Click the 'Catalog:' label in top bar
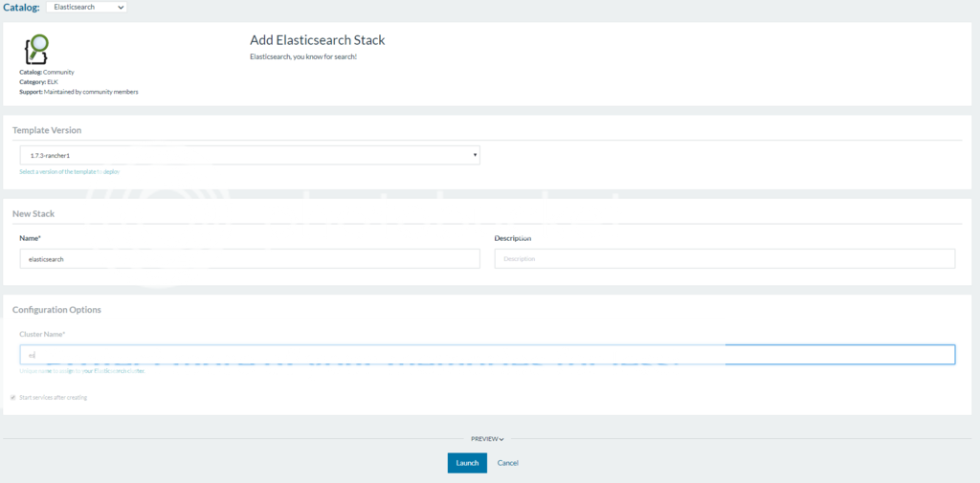980x483 pixels. (21, 7)
